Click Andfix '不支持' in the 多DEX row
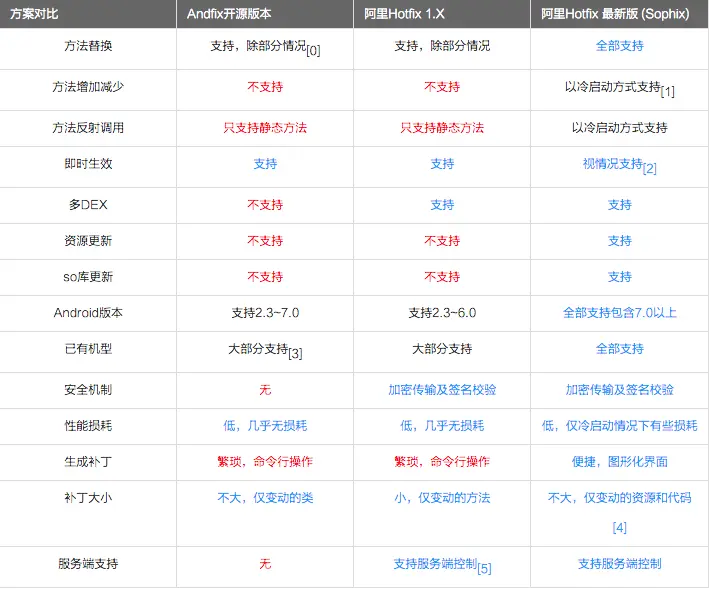This screenshot has width=709, height=589. pos(265,205)
